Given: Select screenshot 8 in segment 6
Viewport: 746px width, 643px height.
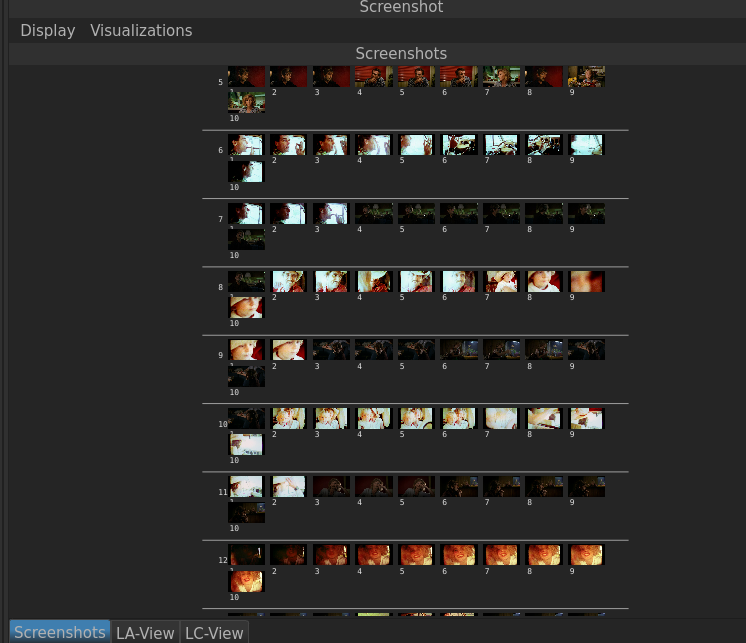Looking at the screenshot, I should [544, 145].
